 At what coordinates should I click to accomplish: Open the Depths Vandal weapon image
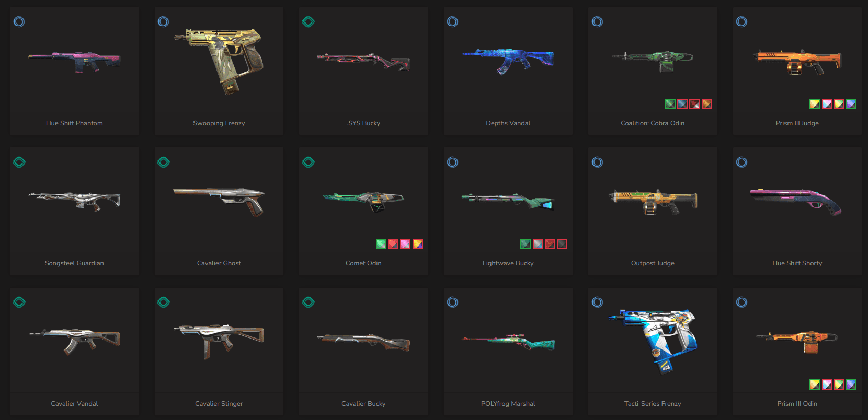(x=508, y=60)
